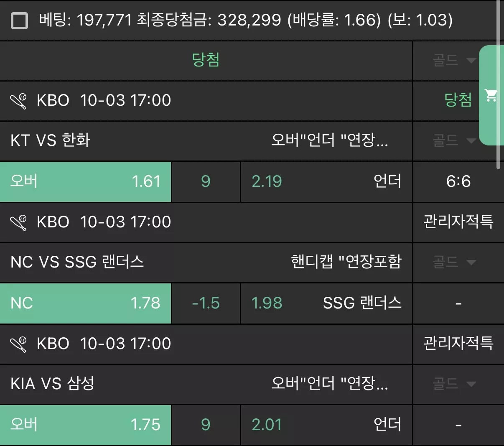Click baseball icon of KIA VS 삼성 match
The image size is (504, 446).
(18, 344)
